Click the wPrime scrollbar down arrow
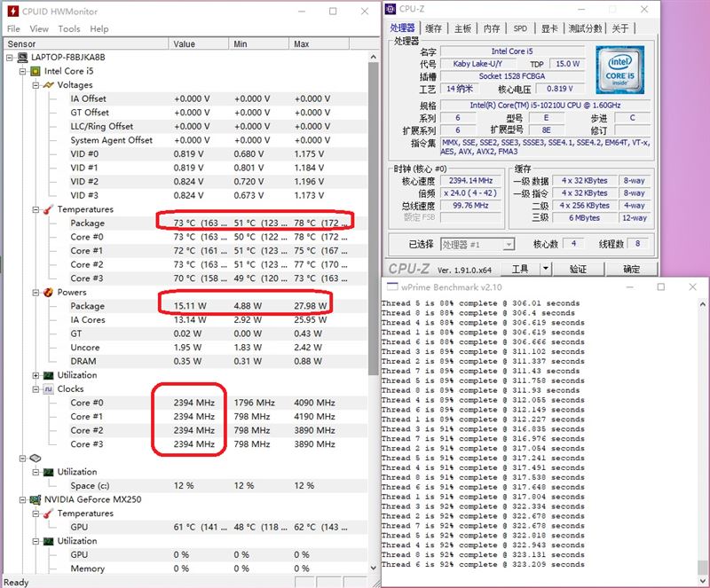 (702, 580)
